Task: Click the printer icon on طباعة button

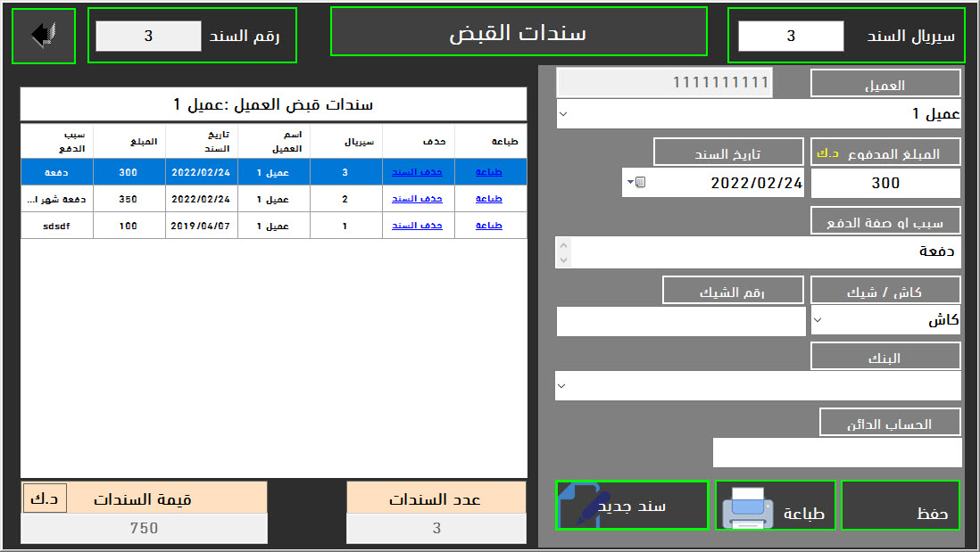Action: point(748,507)
